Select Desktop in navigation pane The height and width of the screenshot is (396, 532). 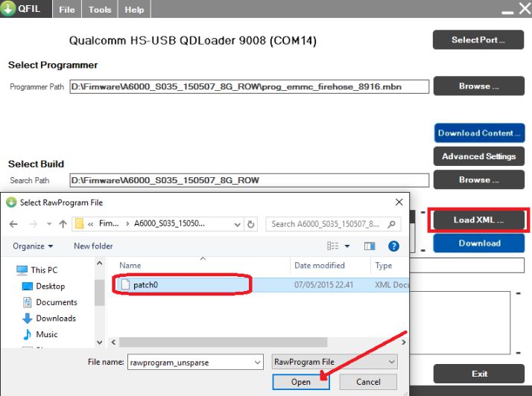[43, 286]
